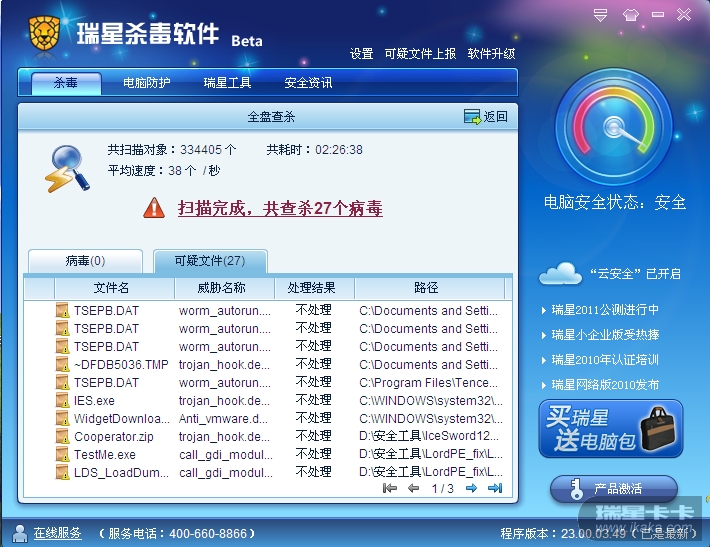710x547 pixels.
Task: Sort by the 路径 column header
Action: coord(429,288)
